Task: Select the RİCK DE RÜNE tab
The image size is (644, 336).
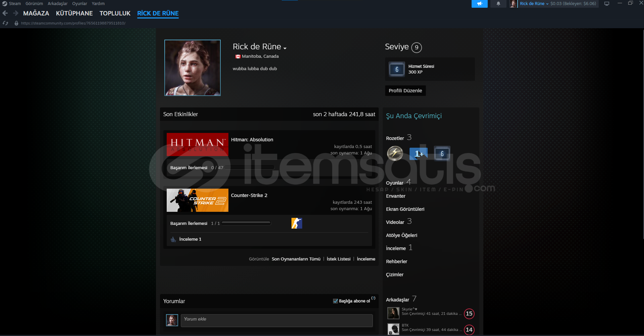Action: pos(158,13)
